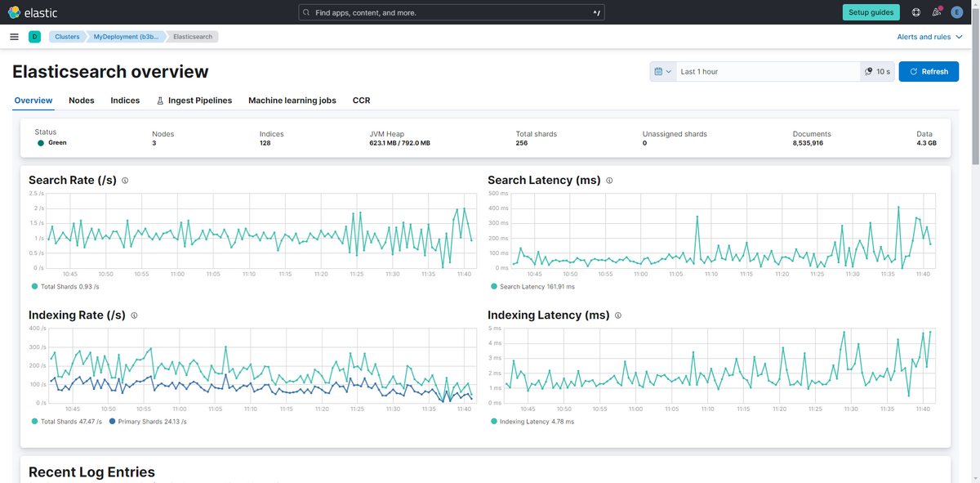Screen dimensions: 980x483
Task: Click the Indexing Latency info icon
Action: click(x=618, y=315)
